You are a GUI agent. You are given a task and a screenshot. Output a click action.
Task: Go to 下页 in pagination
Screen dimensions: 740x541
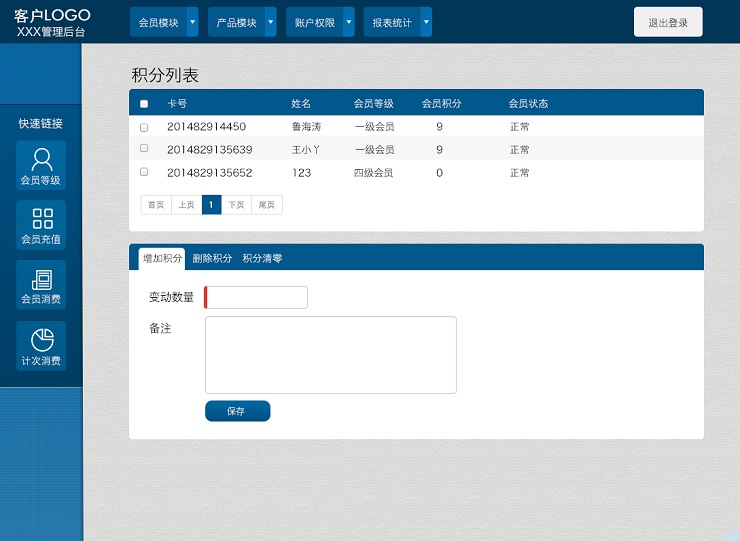tap(236, 205)
